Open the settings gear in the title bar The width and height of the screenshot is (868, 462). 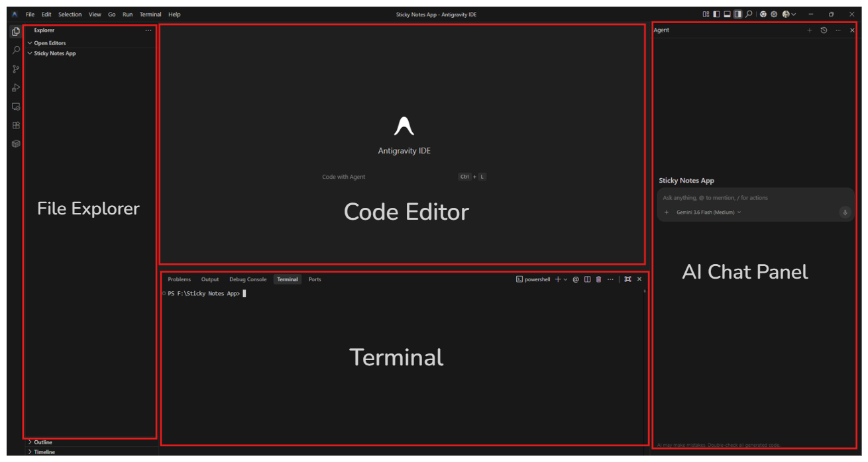(774, 14)
